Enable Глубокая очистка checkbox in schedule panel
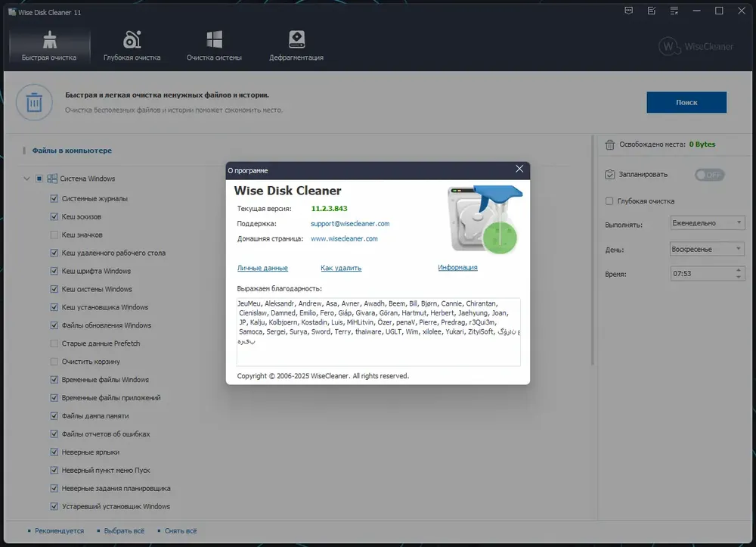The image size is (756, 547). tap(609, 201)
